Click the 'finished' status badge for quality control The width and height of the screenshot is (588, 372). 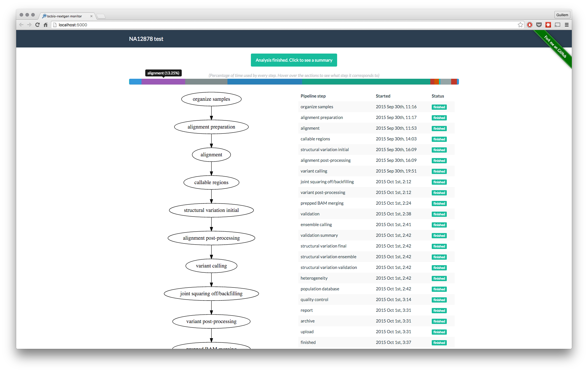(439, 300)
